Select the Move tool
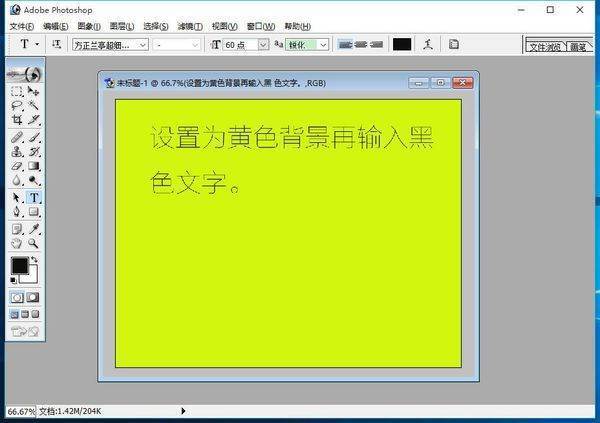Image resolution: width=600 pixels, height=423 pixels. (x=34, y=91)
